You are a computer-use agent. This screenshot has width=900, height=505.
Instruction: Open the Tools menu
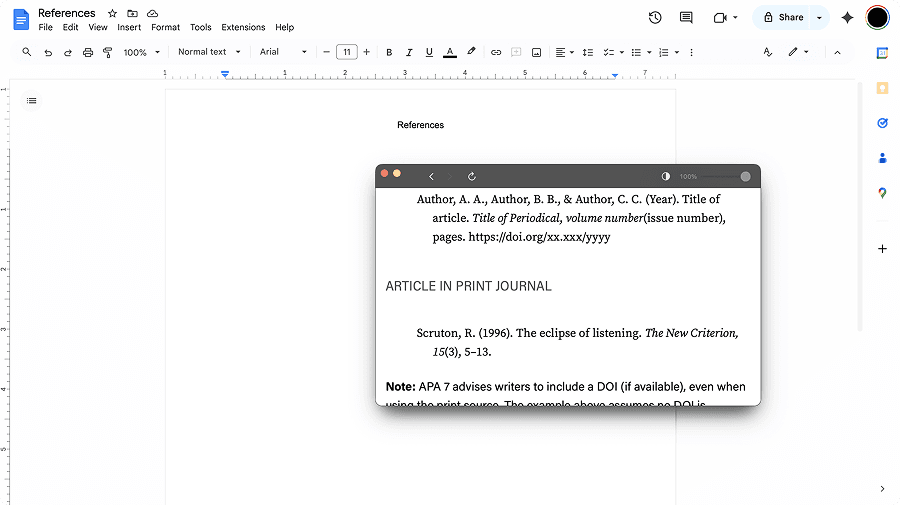click(x=201, y=27)
